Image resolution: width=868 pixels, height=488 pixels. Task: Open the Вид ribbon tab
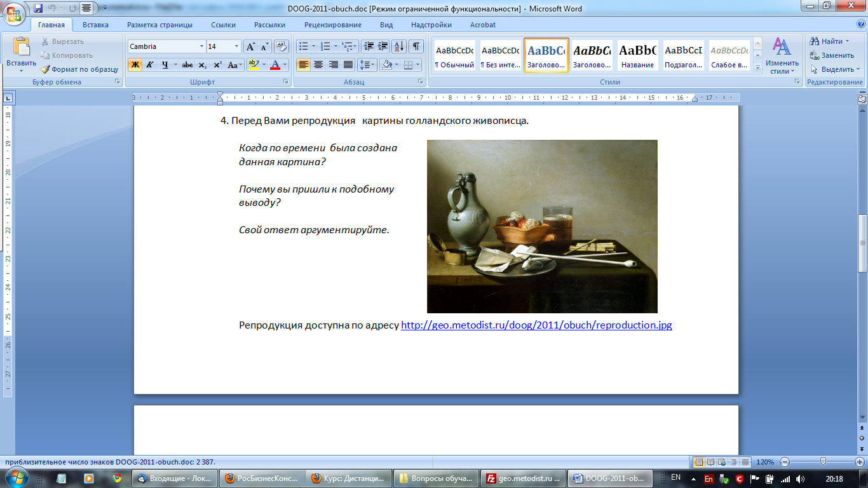(x=386, y=25)
